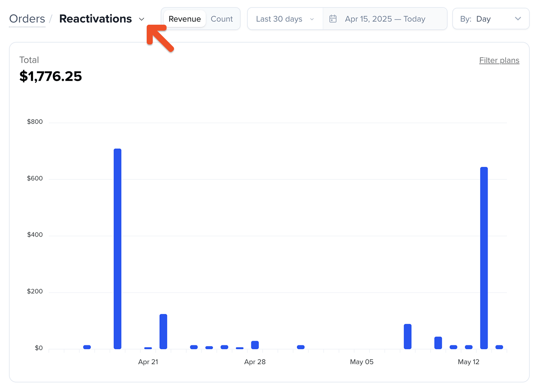
Task: Select the Revenue tab
Action: [x=185, y=18]
